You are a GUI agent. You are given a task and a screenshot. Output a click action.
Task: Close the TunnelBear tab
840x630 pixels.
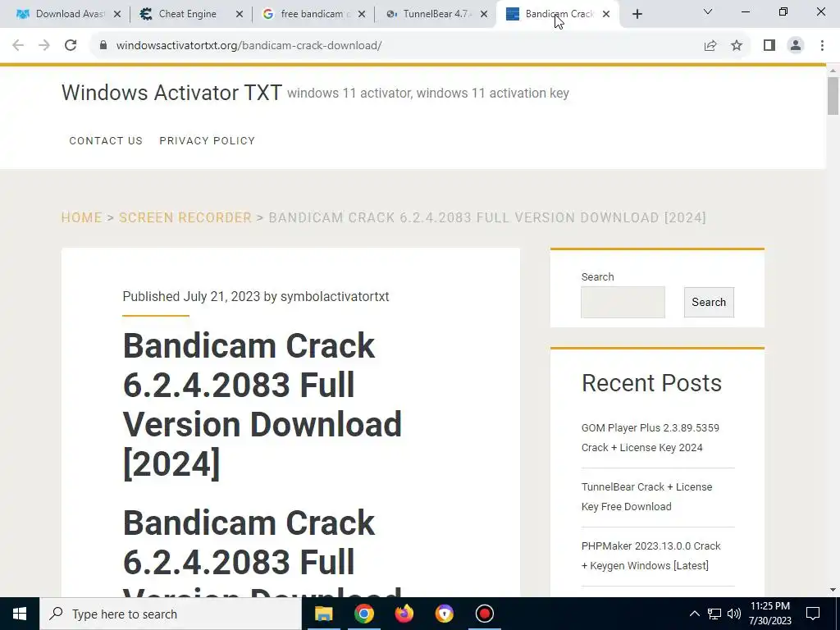click(484, 14)
